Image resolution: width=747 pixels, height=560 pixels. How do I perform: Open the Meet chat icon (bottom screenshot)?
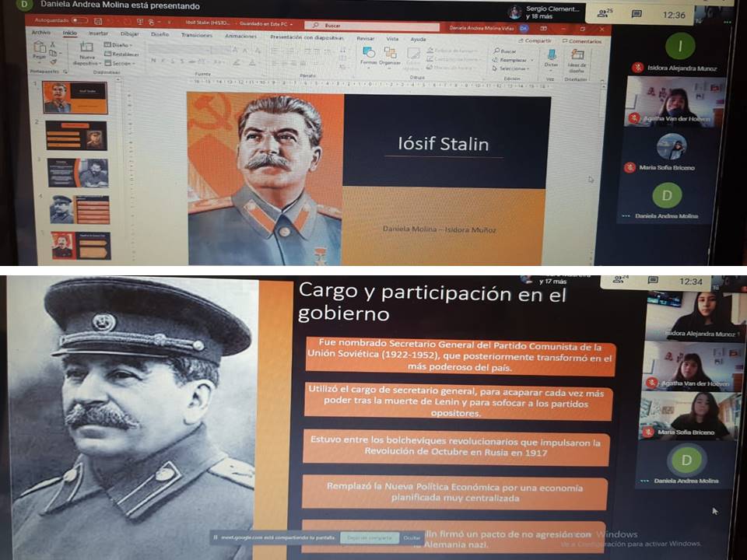tap(653, 280)
